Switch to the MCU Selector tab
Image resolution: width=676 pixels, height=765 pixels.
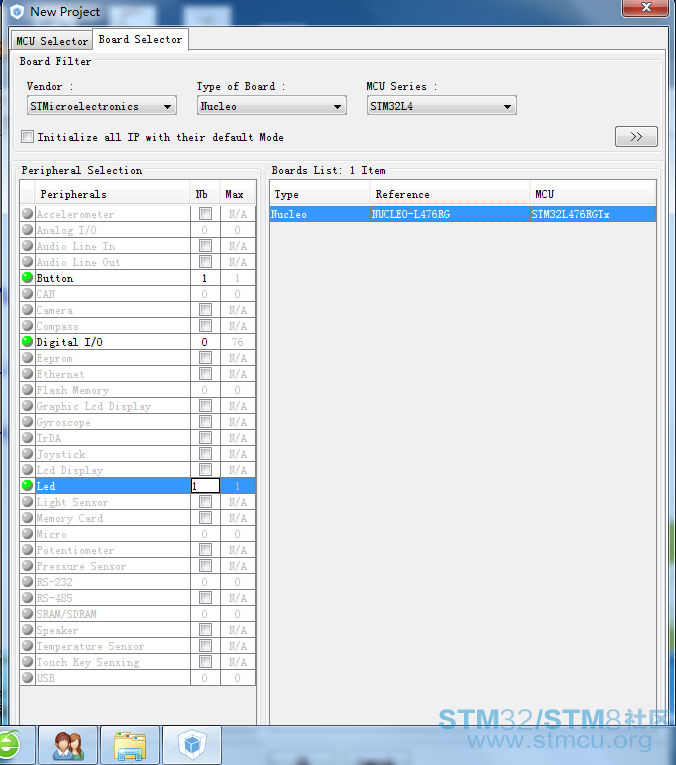pos(52,41)
